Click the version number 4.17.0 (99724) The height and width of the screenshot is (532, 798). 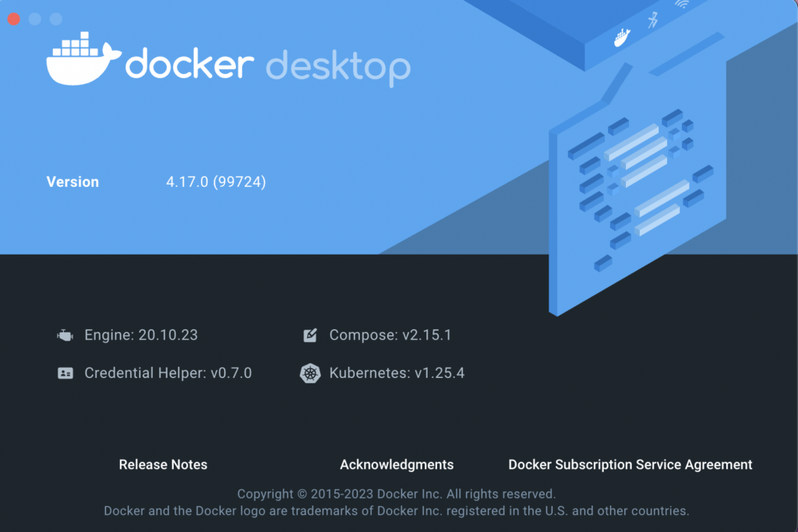pyautogui.click(x=216, y=181)
